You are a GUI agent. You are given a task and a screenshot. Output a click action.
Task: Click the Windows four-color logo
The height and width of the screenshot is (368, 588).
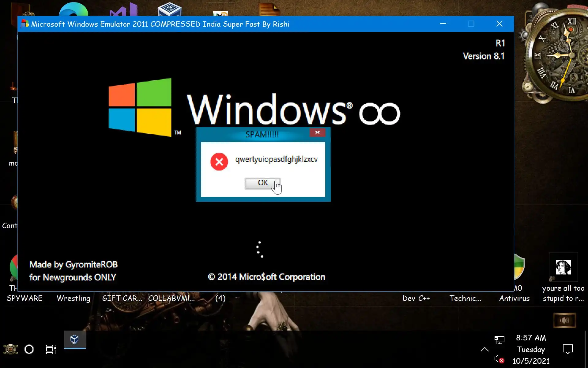point(140,107)
